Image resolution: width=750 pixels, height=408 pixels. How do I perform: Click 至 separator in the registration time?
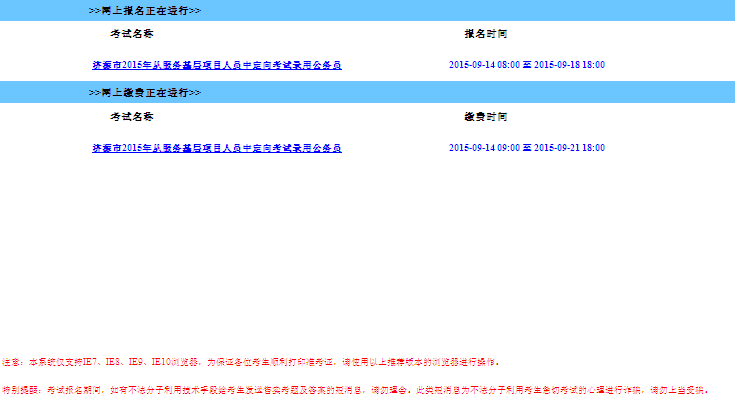tap(527, 65)
